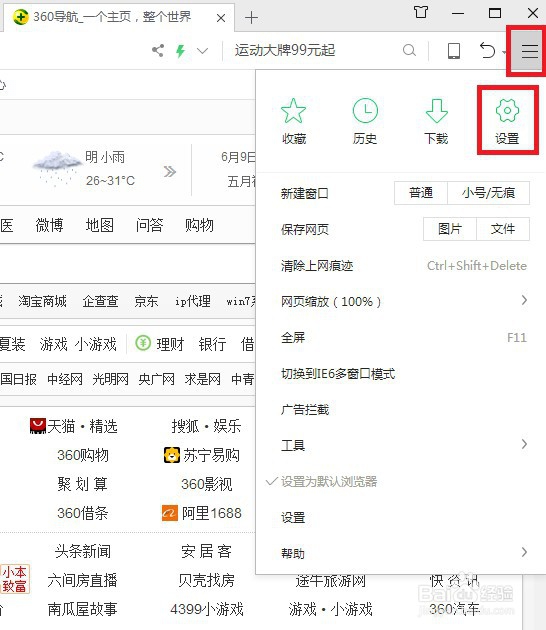Open History clock icon 历史
The width and height of the screenshot is (546, 630).
[365, 110]
